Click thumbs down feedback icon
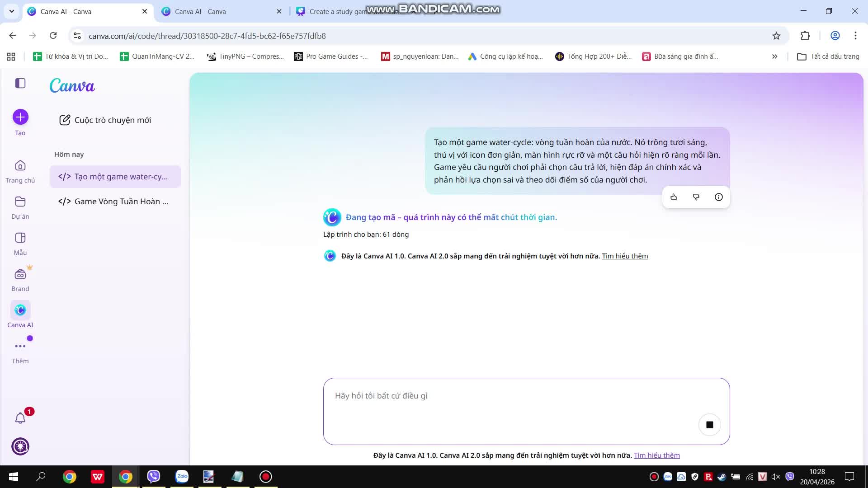The height and width of the screenshot is (488, 868). (x=696, y=197)
